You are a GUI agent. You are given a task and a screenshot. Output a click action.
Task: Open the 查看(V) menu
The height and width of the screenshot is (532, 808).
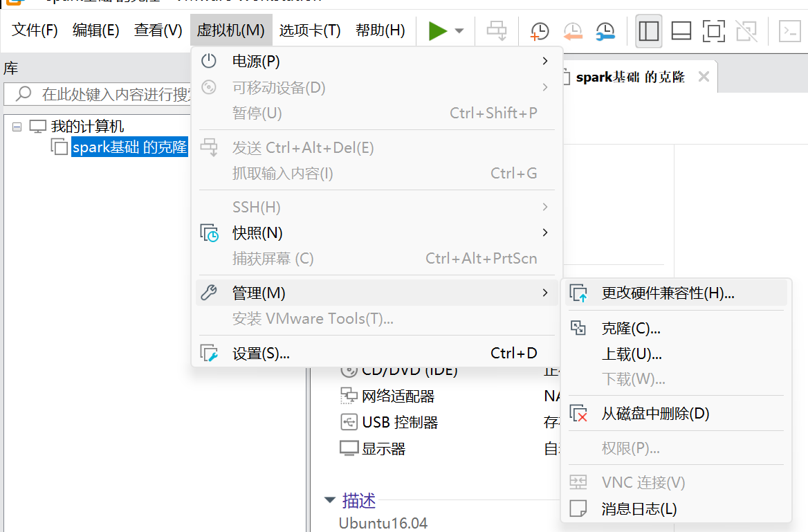tap(158, 30)
